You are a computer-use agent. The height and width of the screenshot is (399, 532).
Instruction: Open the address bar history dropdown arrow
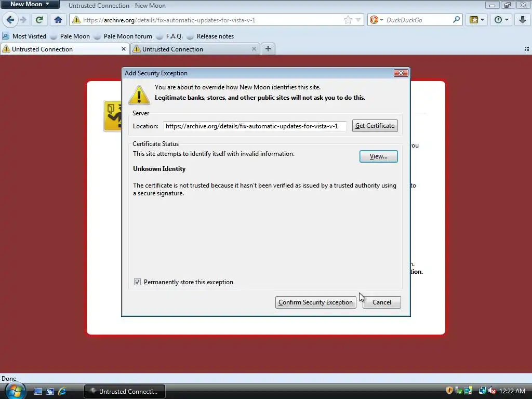(358, 20)
